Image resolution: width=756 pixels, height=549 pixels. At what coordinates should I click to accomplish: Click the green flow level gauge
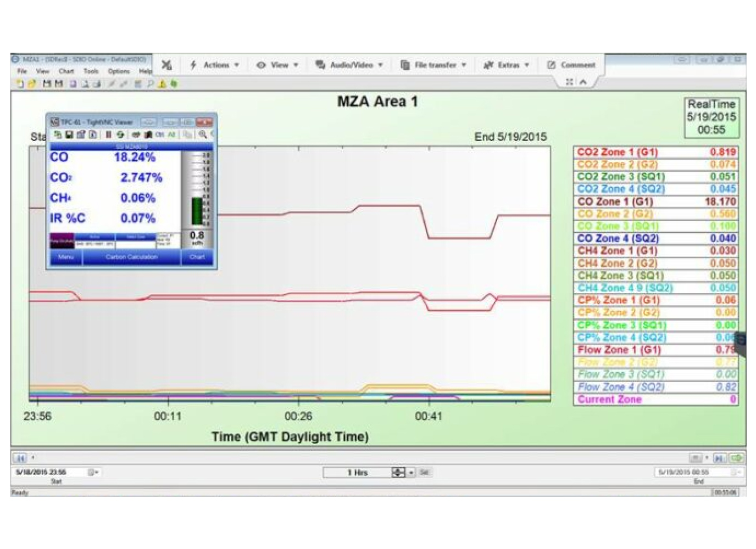pyautogui.click(x=196, y=211)
